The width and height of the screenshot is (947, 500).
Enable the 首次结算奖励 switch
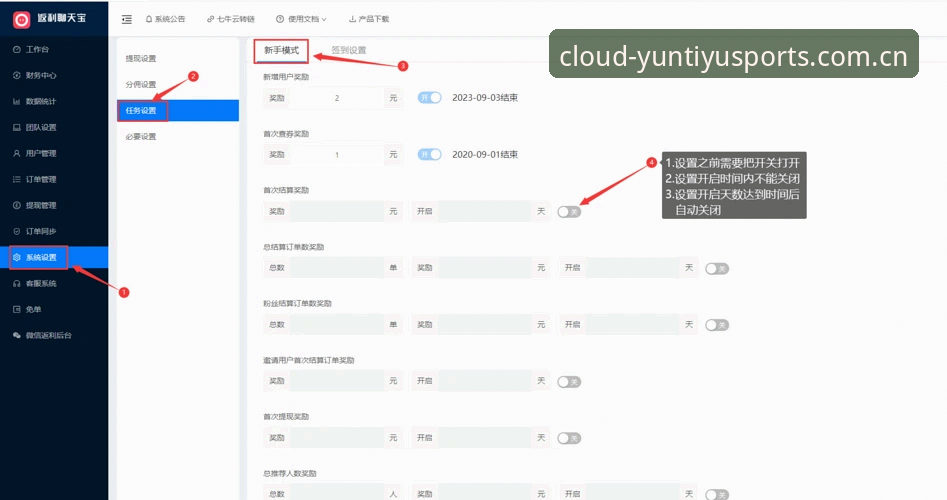point(569,211)
